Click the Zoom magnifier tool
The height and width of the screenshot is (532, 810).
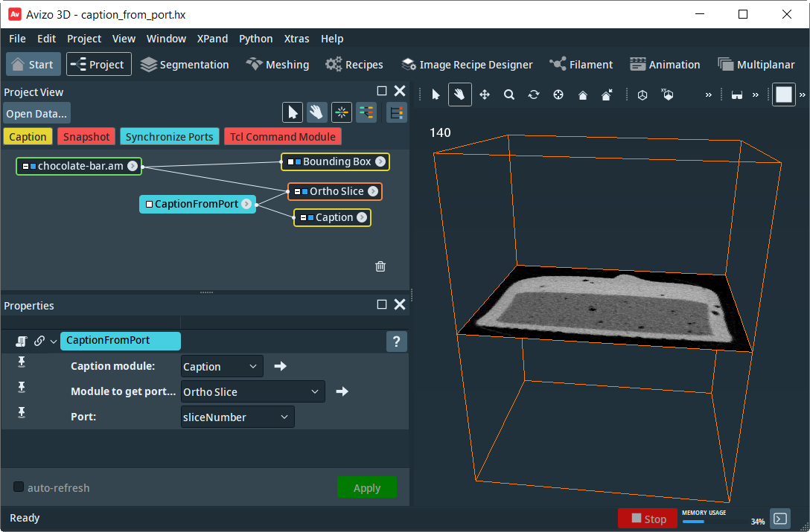[509, 94]
